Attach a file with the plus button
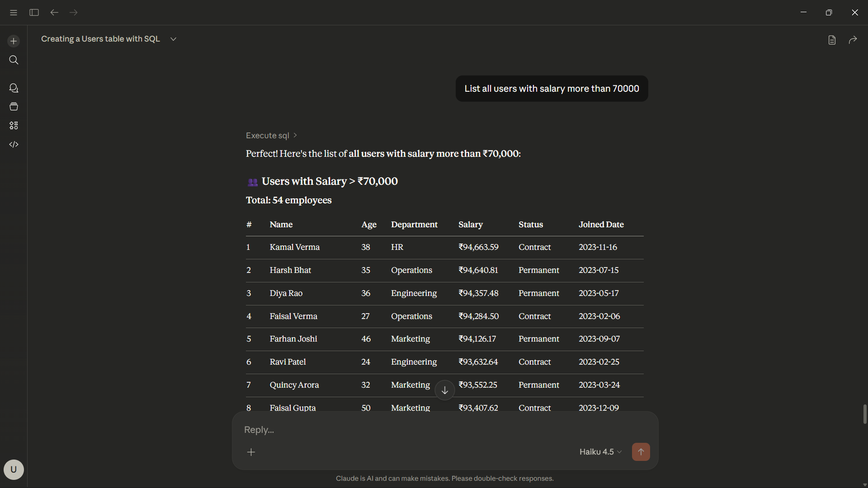Screen dimensions: 868x488 click(251, 452)
